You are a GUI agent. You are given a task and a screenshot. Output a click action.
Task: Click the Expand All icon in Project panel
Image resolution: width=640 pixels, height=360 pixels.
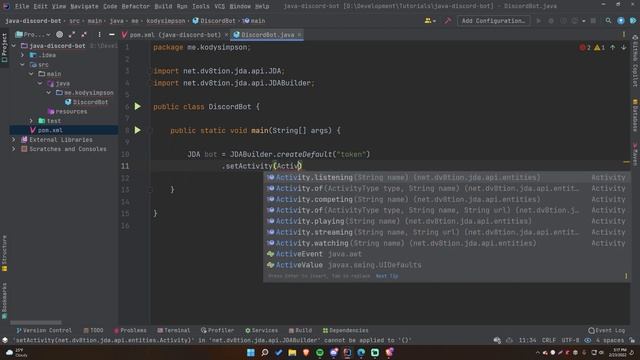[72, 35]
